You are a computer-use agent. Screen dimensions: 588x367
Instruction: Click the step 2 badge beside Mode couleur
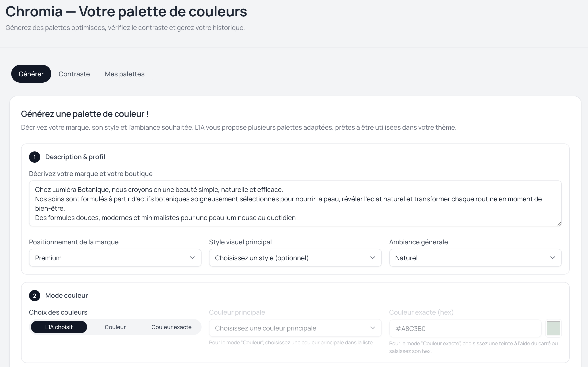tap(34, 296)
